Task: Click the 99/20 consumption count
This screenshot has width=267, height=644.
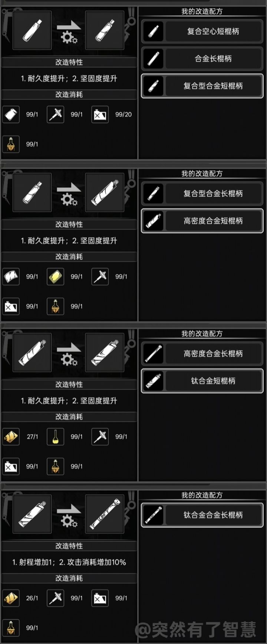Action: pos(123,114)
